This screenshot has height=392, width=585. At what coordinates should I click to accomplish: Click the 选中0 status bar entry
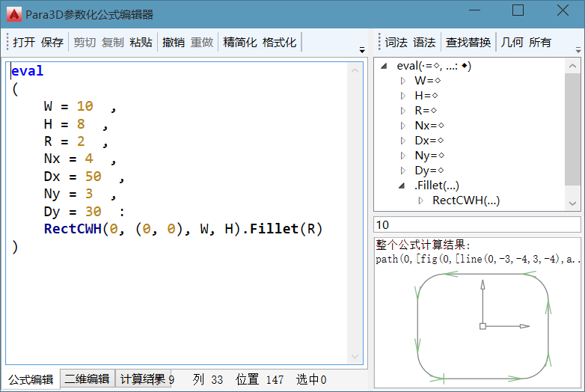pos(311,380)
